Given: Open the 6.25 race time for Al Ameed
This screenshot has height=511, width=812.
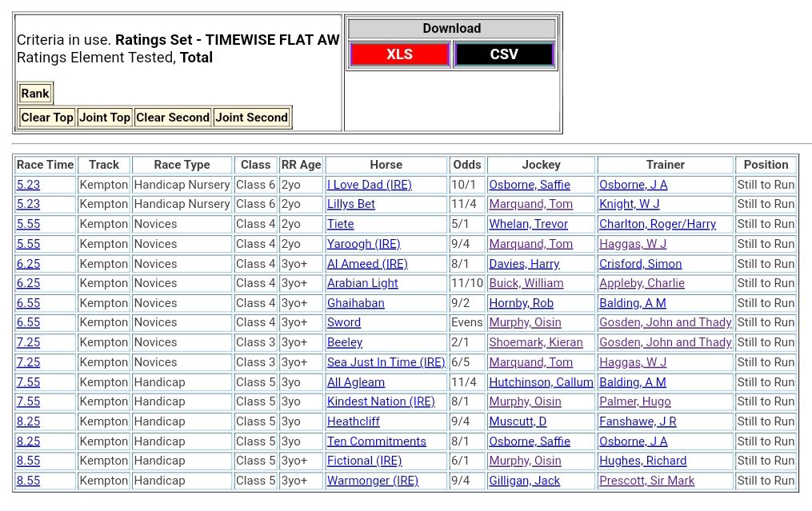Looking at the screenshot, I should click(x=28, y=264).
